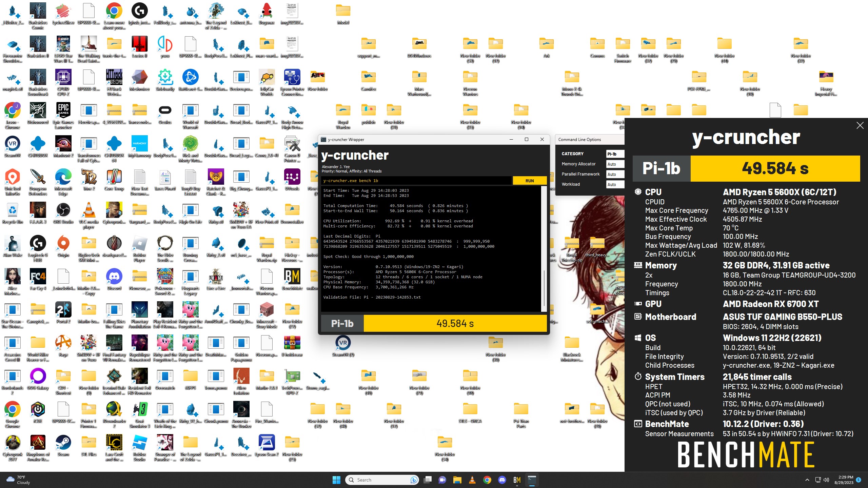This screenshot has width=868, height=488.
Task: Select the LycheeSlicer desktop icon
Action: [63, 14]
